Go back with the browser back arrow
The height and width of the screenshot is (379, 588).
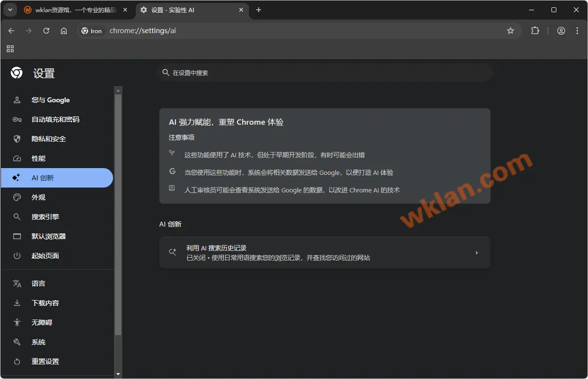(11, 31)
